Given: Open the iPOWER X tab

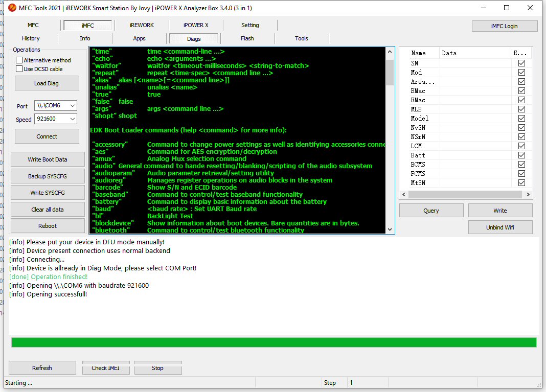Looking at the screenshot, I should coord(195,25).
